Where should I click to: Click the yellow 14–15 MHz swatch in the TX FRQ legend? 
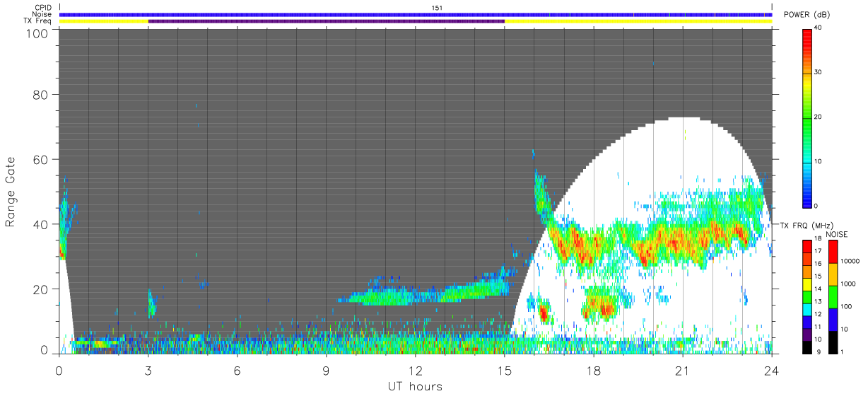[807, 284]
